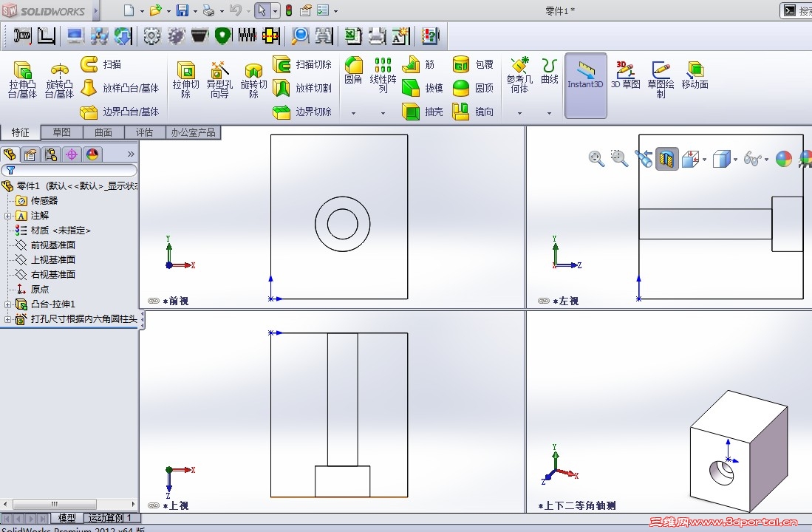Open the File Properties icon
Image resolution: width=812 pixels, height=532 pixels.
pos(306,10)
